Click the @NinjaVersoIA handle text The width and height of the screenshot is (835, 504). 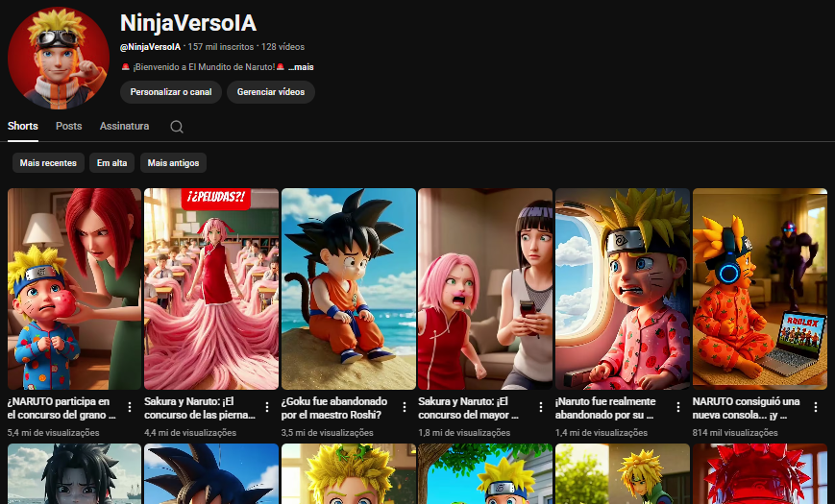tap(150, 47)
